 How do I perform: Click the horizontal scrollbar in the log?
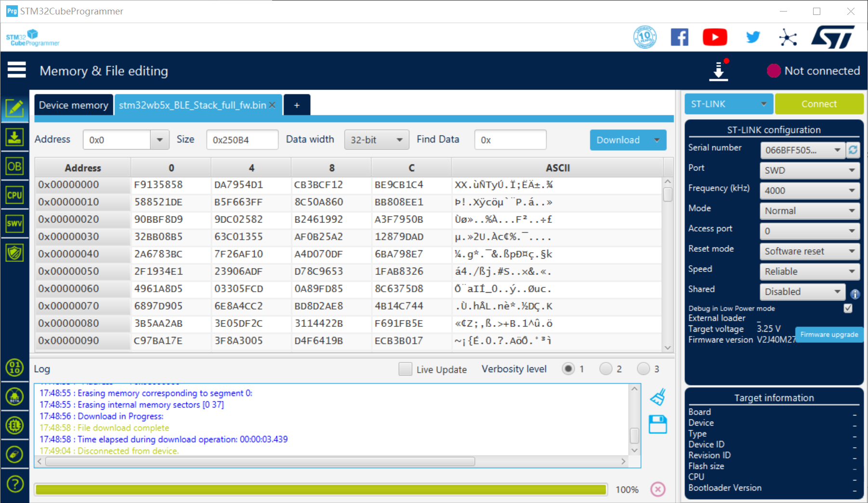[x=260, y=462]
